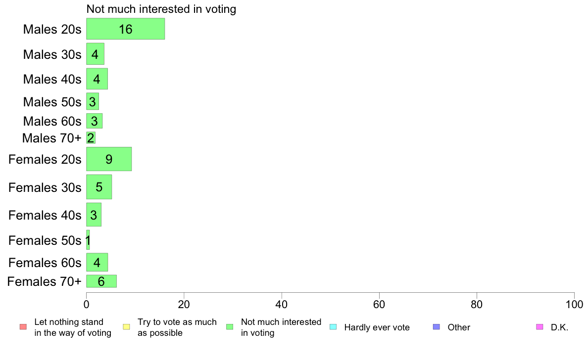Image resolution: width=588 pixels, height=364 pixels.
Task: Click the Females 50s bar showing 1
Action: tap(88, 240)
